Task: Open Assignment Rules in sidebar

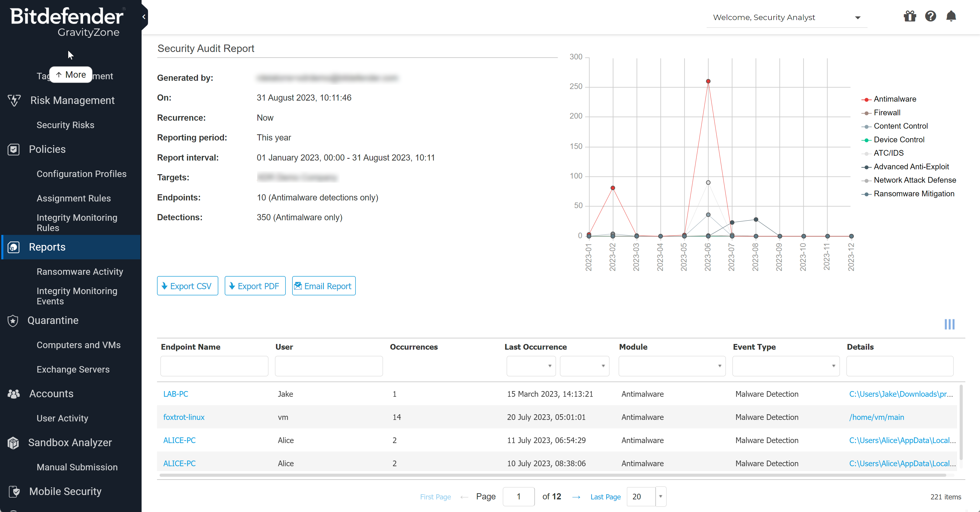Action: click(x=74, y=198)
